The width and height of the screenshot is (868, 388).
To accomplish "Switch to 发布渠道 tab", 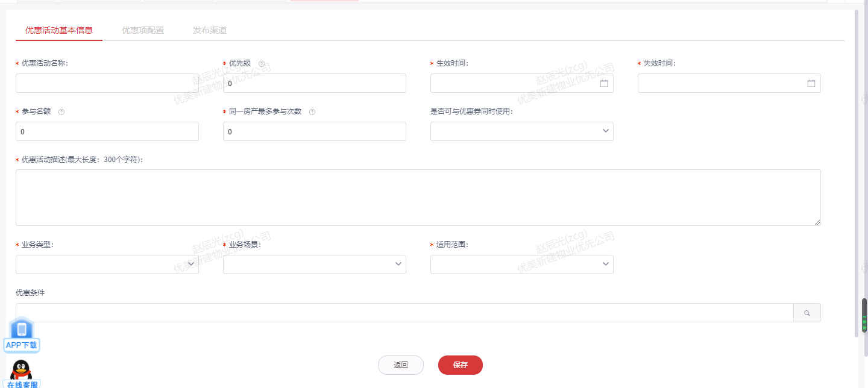I will 210,30.
